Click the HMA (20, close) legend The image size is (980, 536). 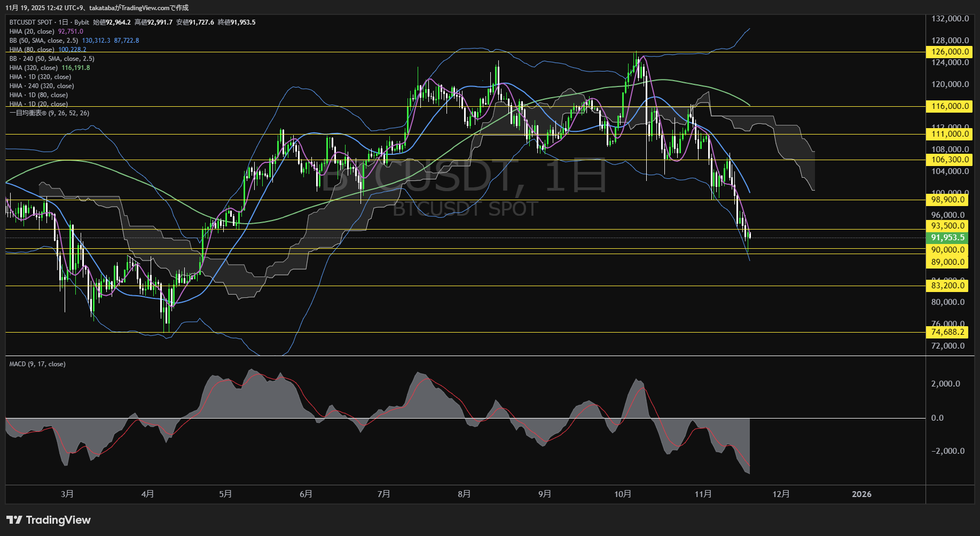(x=32, y=31)
